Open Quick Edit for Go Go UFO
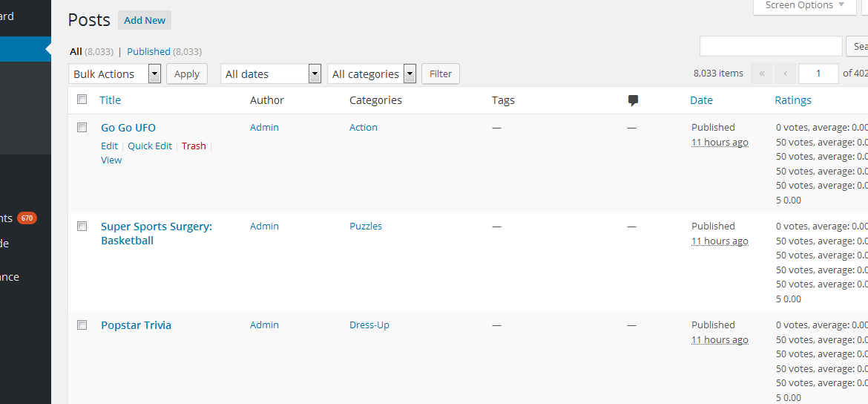Screen dimensions: 868x404 click(150, 146)
